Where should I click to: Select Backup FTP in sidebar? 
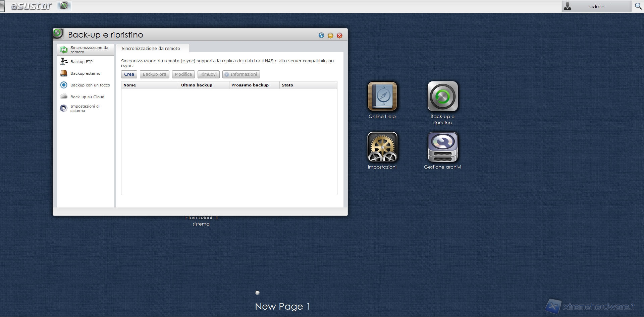click(82, 62)
